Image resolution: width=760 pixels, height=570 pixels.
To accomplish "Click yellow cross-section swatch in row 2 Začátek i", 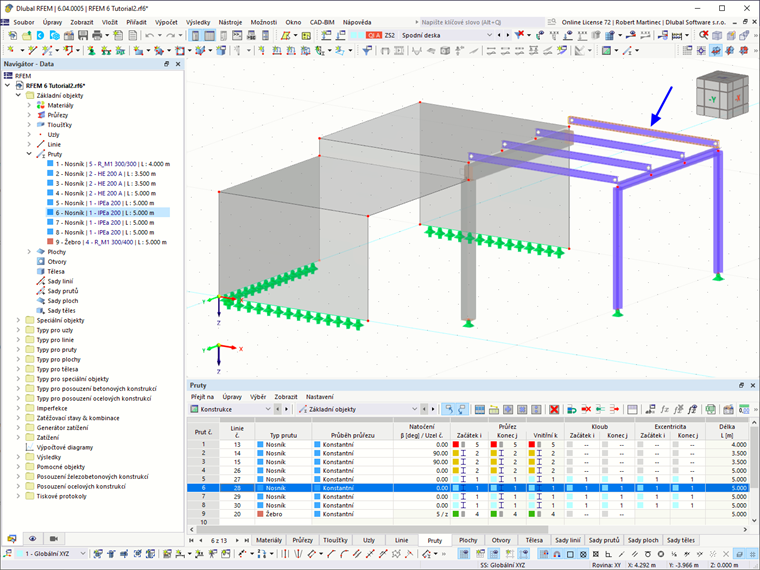I will click(456, 453).
